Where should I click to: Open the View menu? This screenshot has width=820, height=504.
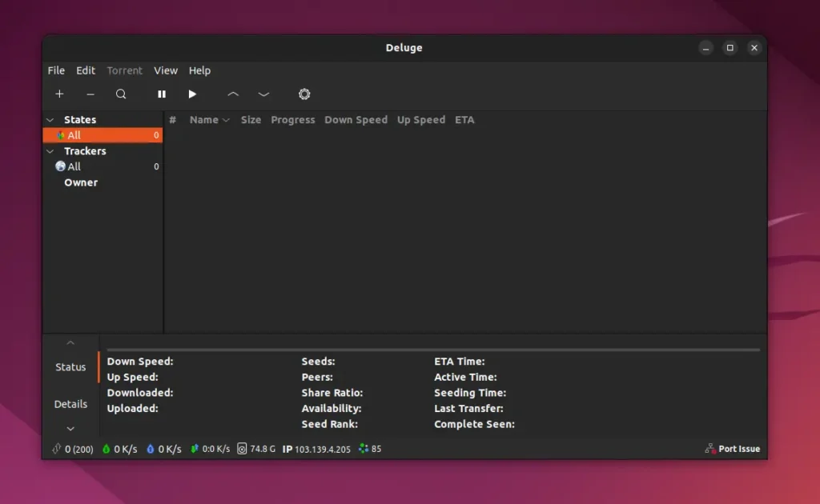tap(166, 70)
